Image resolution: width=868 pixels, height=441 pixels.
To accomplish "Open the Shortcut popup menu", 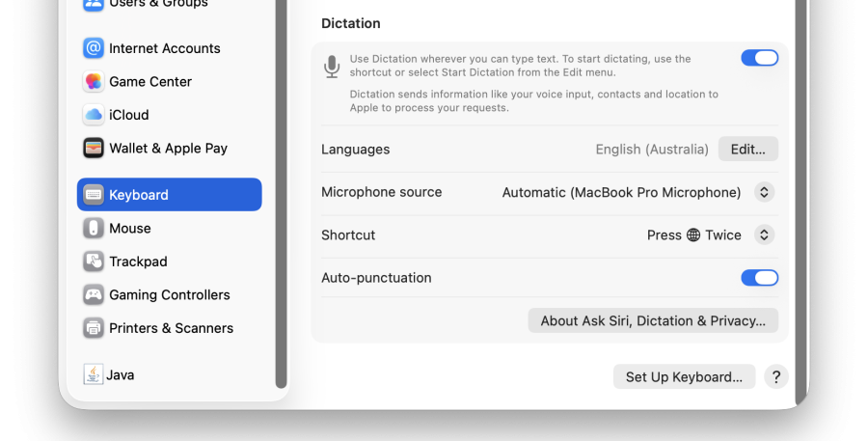I will pos(764,234).
